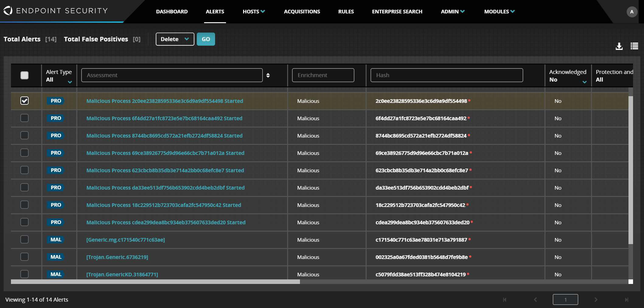Click red dot beside hash 2c0ee23828595336e3c6d9a9df554498
644x308 pixels.
(x=469, y=100)
